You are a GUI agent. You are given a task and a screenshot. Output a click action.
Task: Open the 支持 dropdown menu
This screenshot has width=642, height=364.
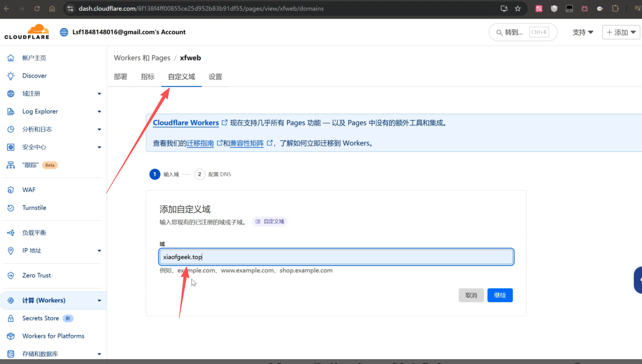click(x=583, y=32)
